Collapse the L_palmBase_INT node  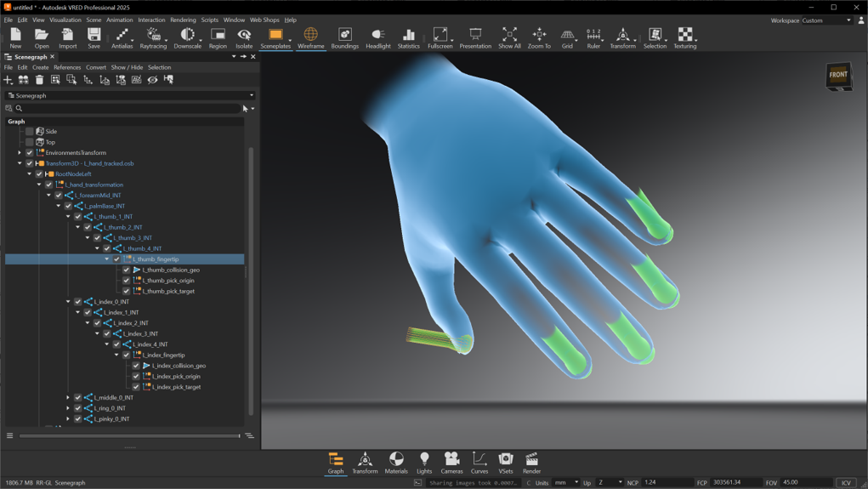click(59, 206)
